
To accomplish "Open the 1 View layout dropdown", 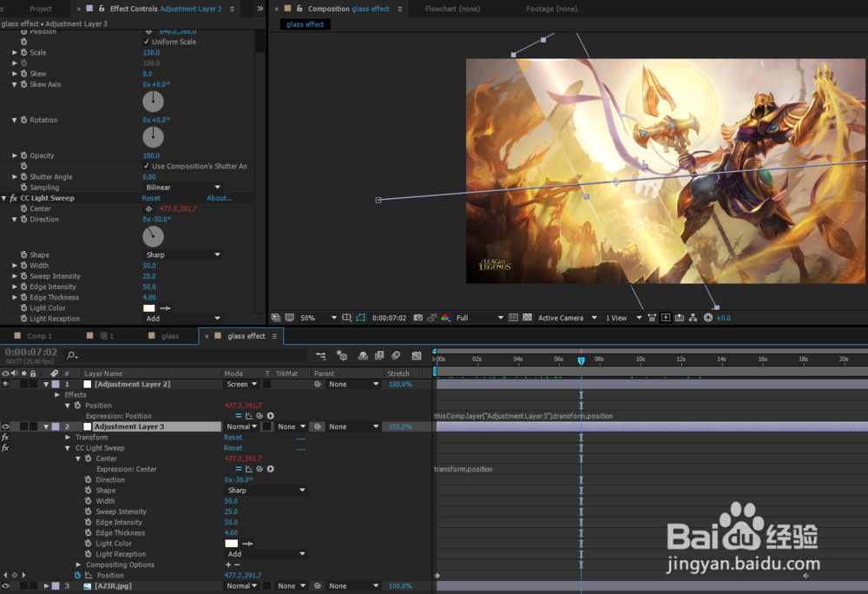I will (x=623, y=318).
